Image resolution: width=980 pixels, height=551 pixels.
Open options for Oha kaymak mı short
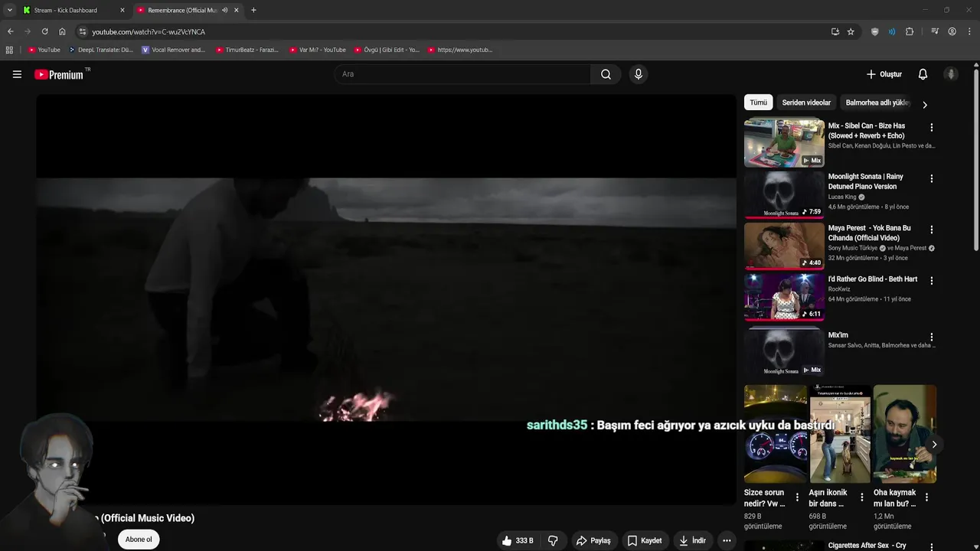(926, 497)
